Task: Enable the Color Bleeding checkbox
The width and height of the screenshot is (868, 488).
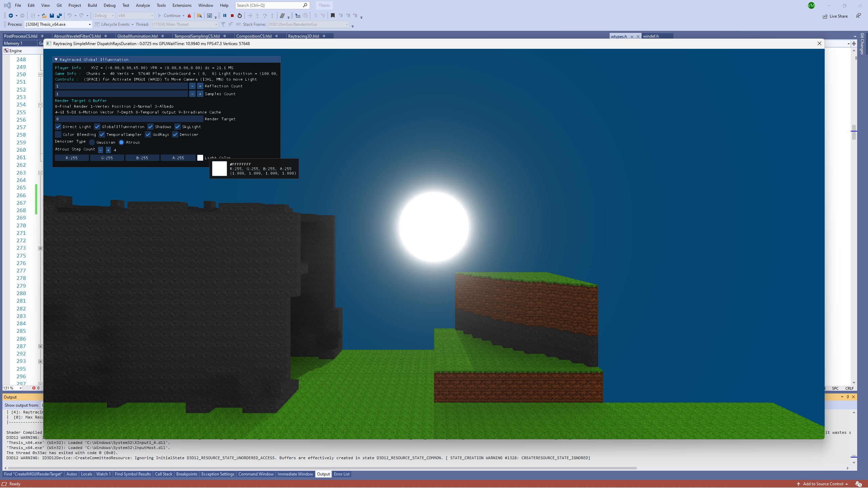Action: [58, 135]
